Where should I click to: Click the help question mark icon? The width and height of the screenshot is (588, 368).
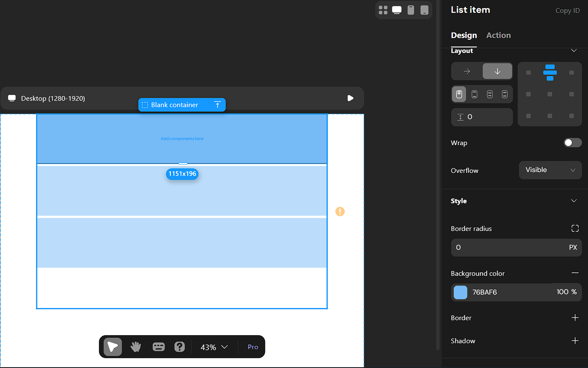[x=180, y=347]
